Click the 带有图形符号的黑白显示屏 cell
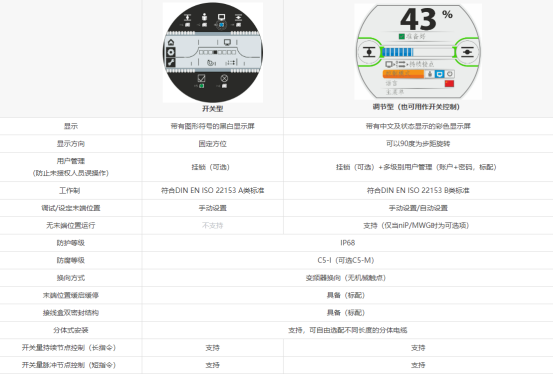 [213, 126]
